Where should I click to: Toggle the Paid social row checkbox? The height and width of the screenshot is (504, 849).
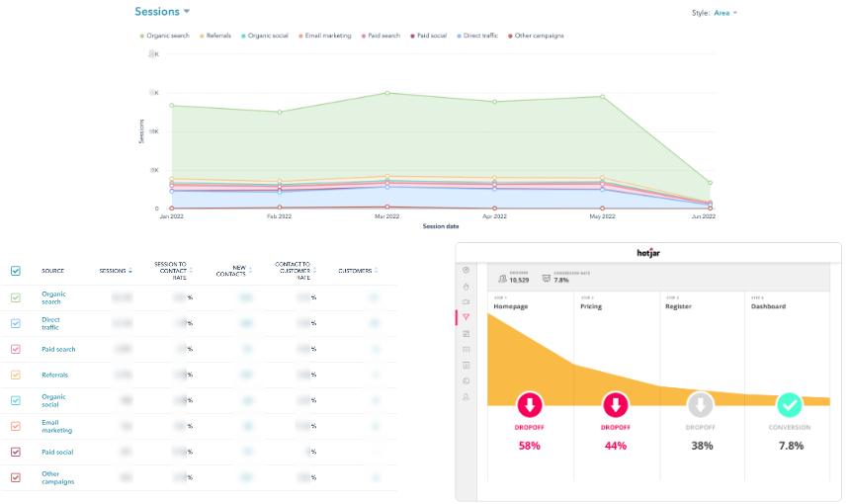coord(16,452)
